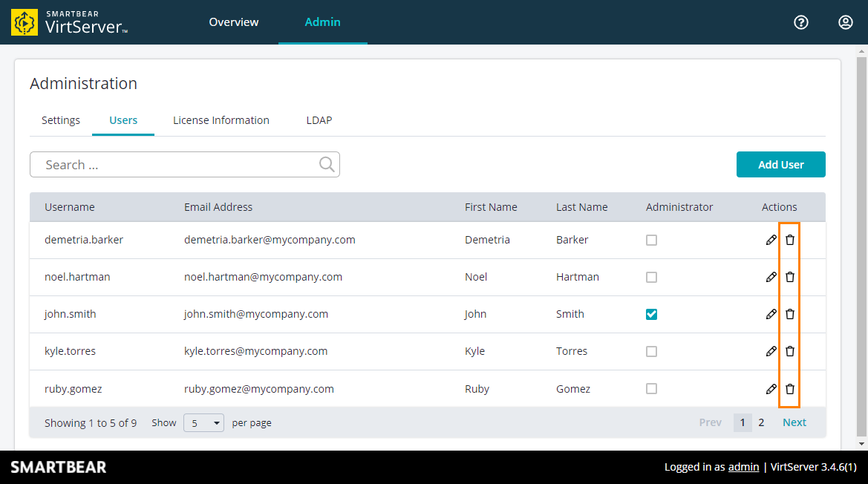
Task: Open the help menu in the top bar
Action: coord(801,22)
